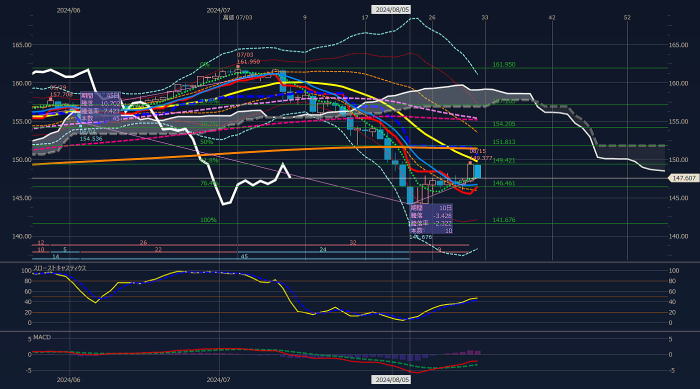Select the green 146.461 Fibonacci level label
The width and height of the screenshot is (700, 389).
coord(504,183)
